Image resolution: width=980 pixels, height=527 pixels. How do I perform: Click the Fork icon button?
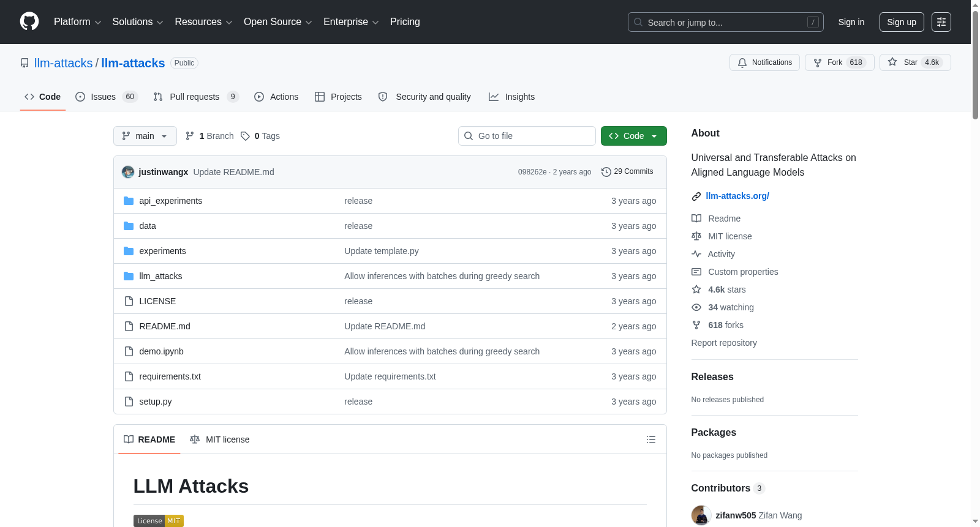pyautogui.click(x=818, y=62)
